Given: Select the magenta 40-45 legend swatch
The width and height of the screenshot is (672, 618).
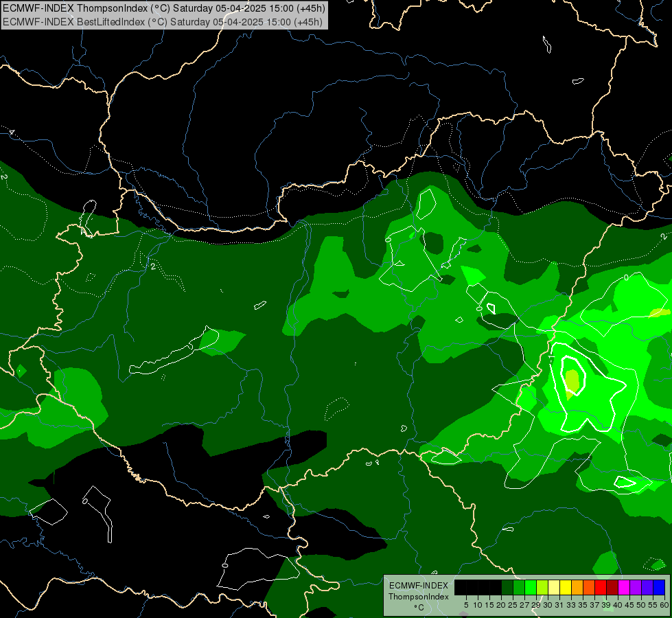Looking at the screenshot, I should point(624,587).
